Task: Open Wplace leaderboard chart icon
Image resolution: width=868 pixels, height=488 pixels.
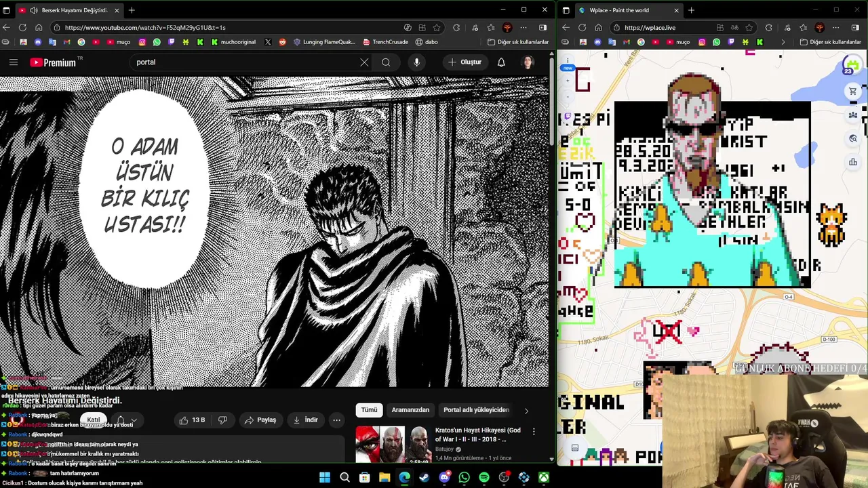Action: [x=853, y=162]
